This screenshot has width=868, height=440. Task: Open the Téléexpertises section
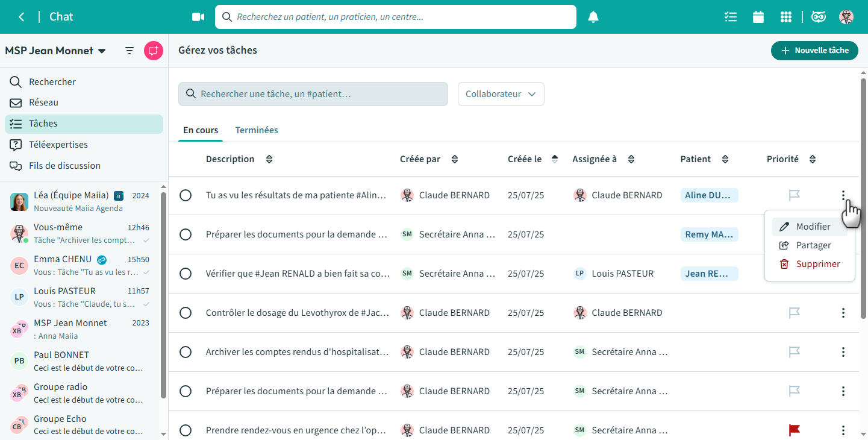[58, 145]
